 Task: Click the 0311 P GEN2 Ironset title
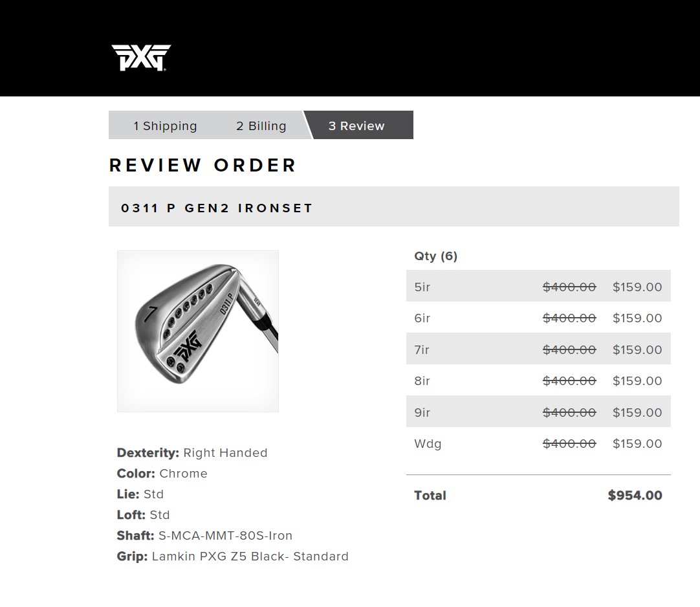pyautogui.click(x=217, y=208)
